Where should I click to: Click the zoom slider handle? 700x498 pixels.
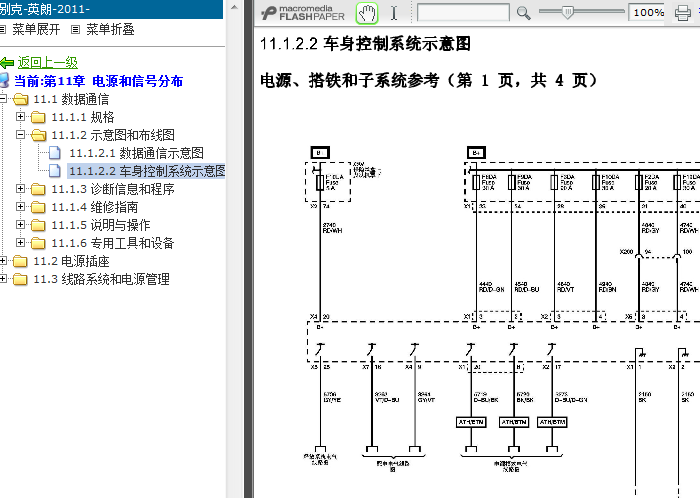pos(567,12)
